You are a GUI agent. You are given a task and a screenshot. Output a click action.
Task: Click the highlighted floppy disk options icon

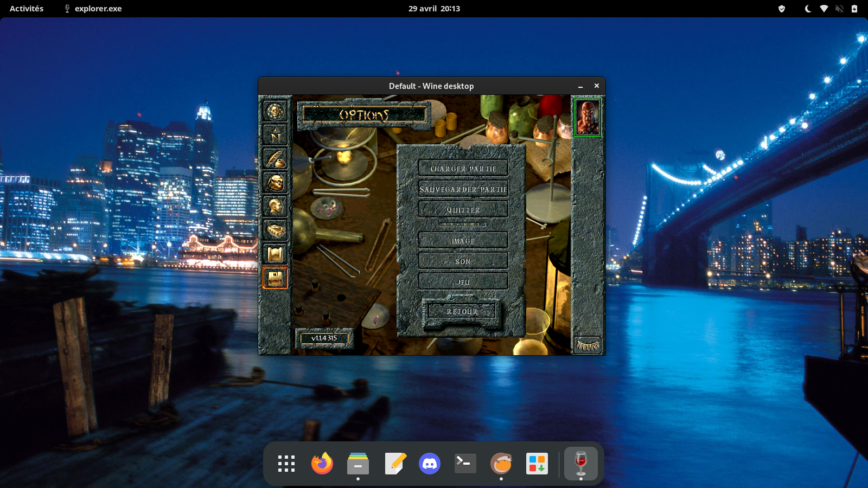275,278
